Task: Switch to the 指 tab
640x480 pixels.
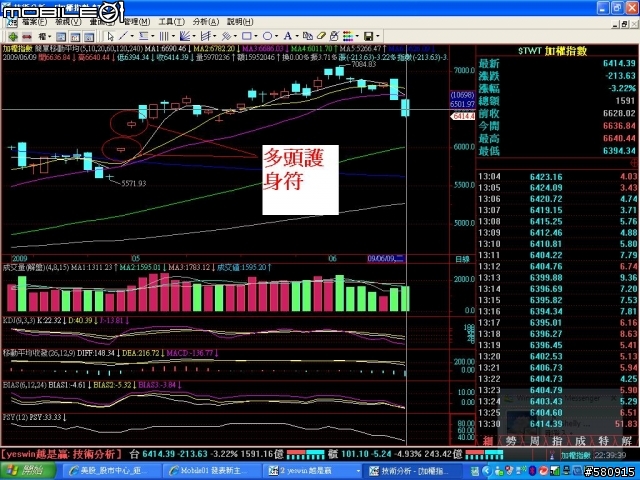Action: 557,441
